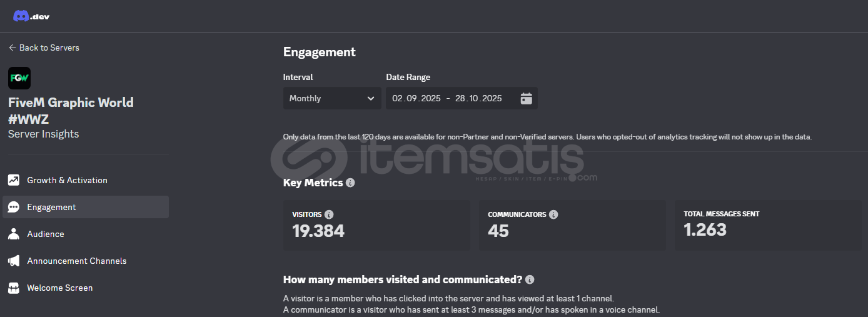The width and height of the screenshot is (868, 317).
Task: Click the FGW server avatar icon
Action: [19, 78]
